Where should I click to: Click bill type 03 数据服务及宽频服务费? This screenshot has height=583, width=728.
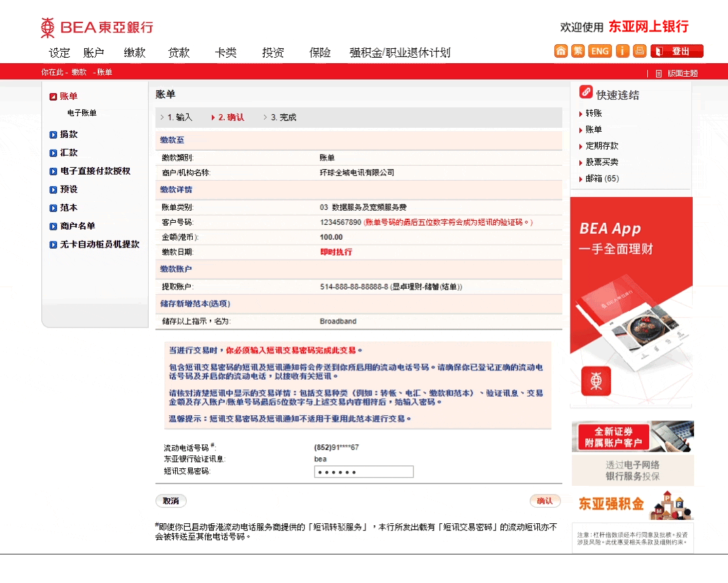pyautogui.click(x=363, y=207)
